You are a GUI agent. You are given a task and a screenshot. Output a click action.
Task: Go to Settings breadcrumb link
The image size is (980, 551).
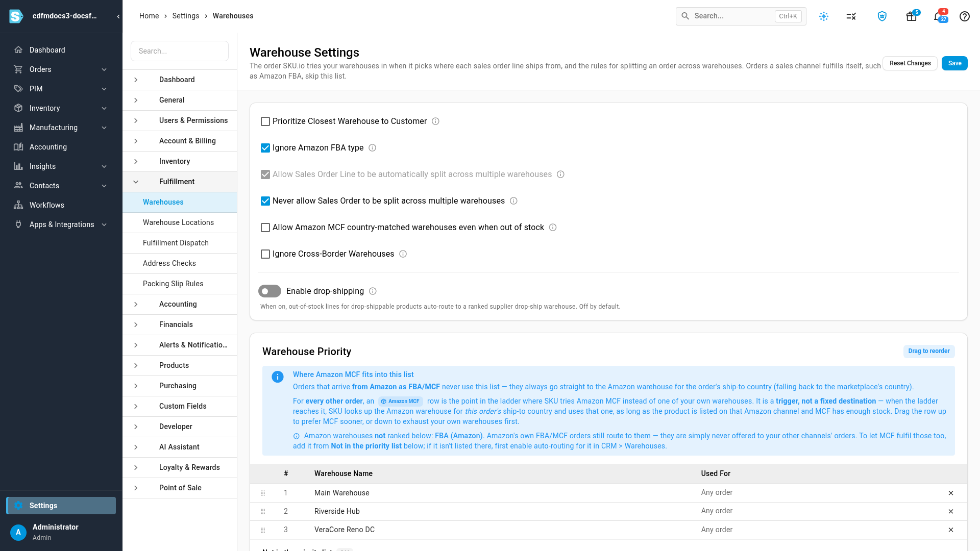(186, 16)
